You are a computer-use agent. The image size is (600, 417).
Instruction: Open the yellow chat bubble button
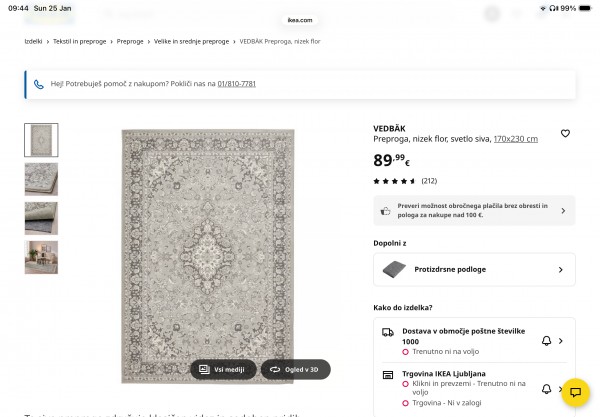(x=575, y=392)
